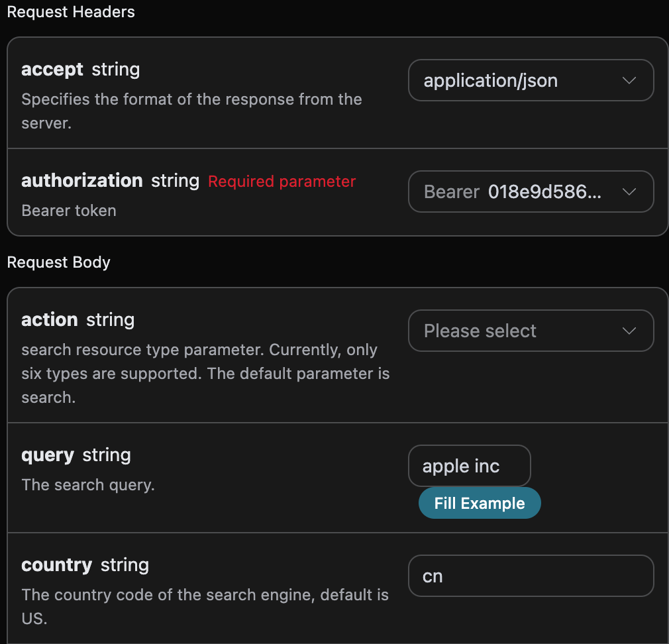
Task: Click the Fill Example button
Action: (480, 503)
